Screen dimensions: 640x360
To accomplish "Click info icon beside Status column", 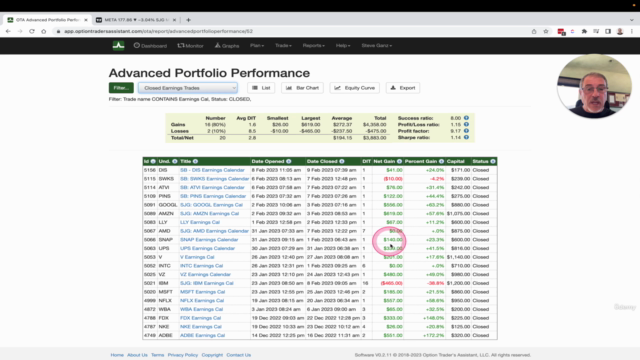I will (x=493, y=161).
